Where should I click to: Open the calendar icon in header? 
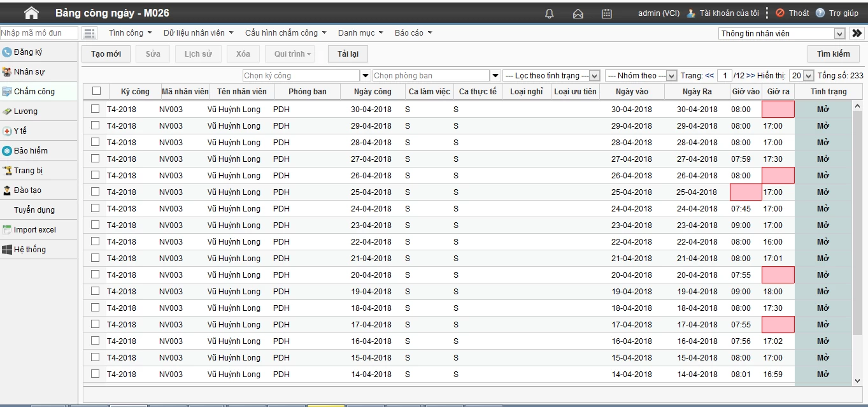point(607,13)
